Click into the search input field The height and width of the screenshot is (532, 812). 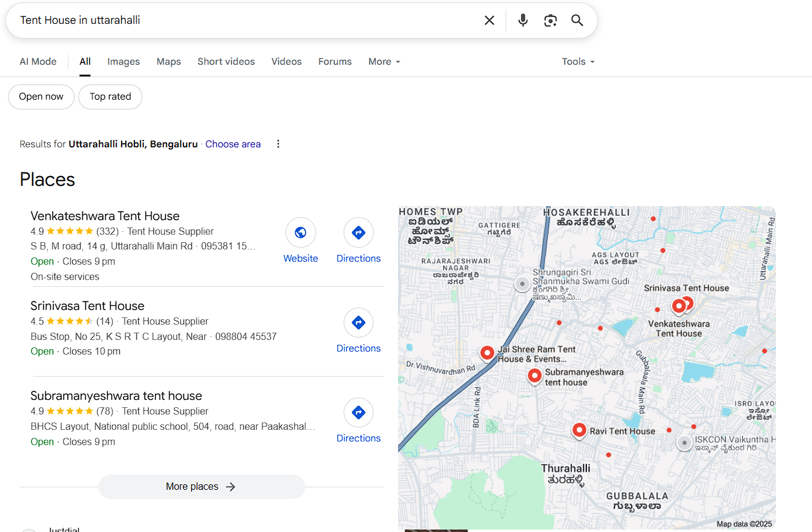(x=245, y=20)
